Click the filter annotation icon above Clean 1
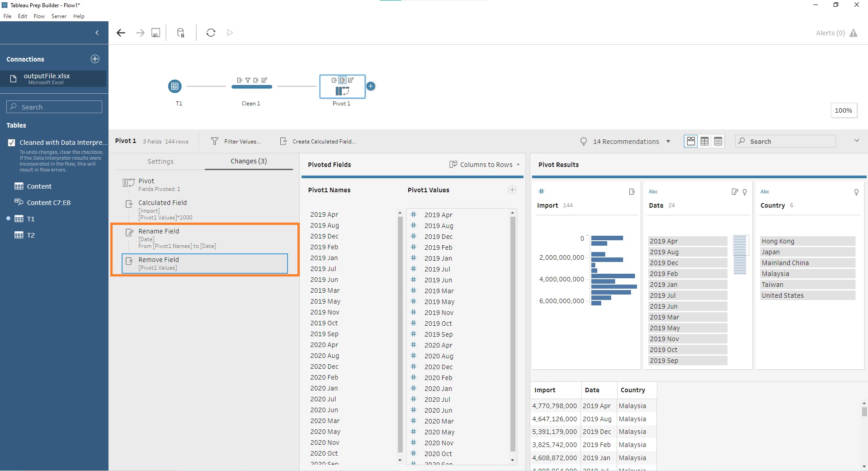This screenshot has width=868, height=471. click(248, 80)
